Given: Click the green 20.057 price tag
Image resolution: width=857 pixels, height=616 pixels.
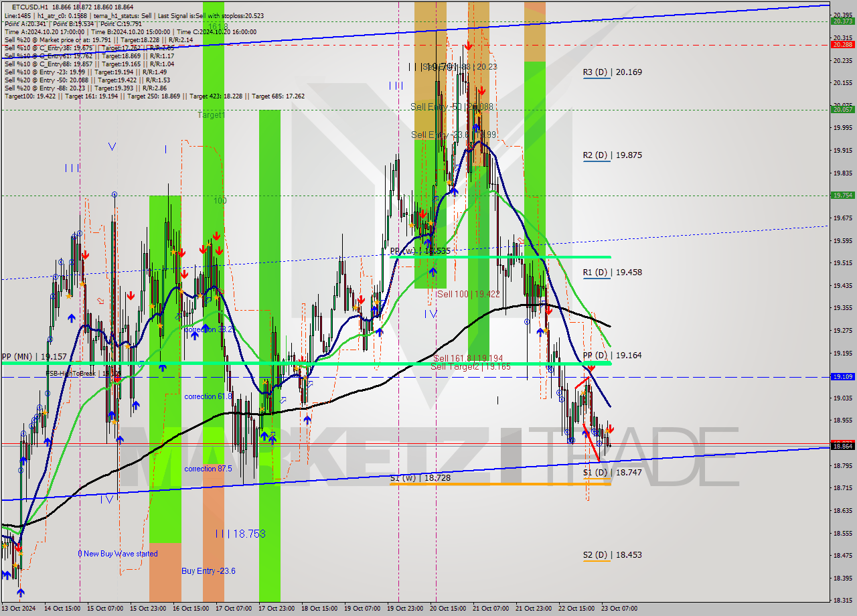Looking at the screenshot, I should pos(842,109).
